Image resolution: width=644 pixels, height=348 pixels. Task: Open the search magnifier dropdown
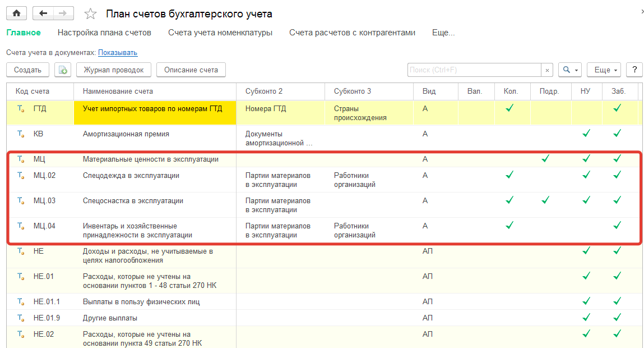click(570, 70)
